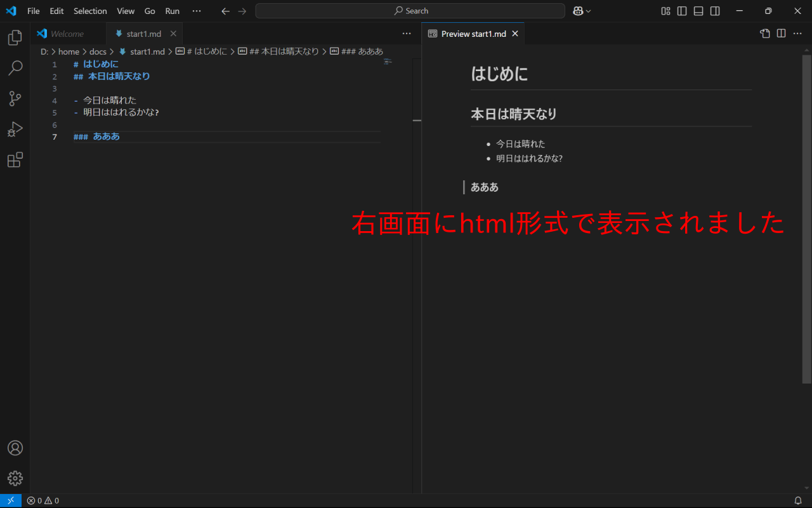The width and height of the screenshot is (812, 508).
Task: Click the Search command center box
Action: pyautogui.click(x=410, y=11)
